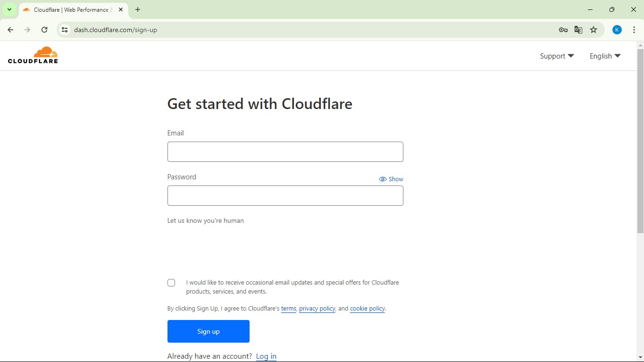
Task: Click the Get started with Cloudflare heading
Action: (260, 104)
